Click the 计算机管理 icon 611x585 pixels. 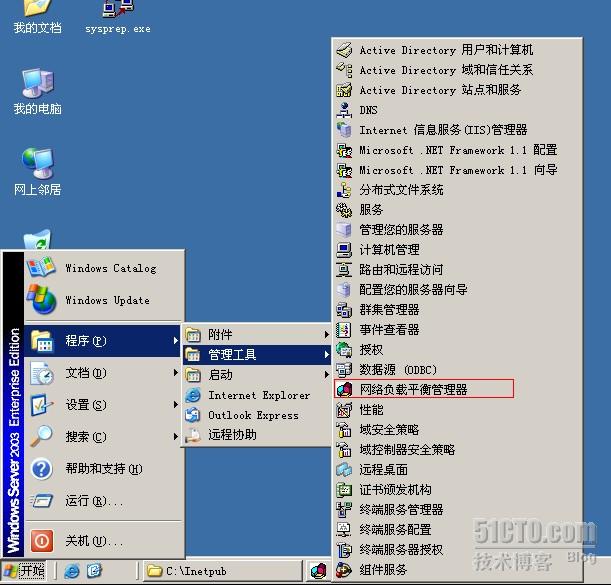[344, 250]
